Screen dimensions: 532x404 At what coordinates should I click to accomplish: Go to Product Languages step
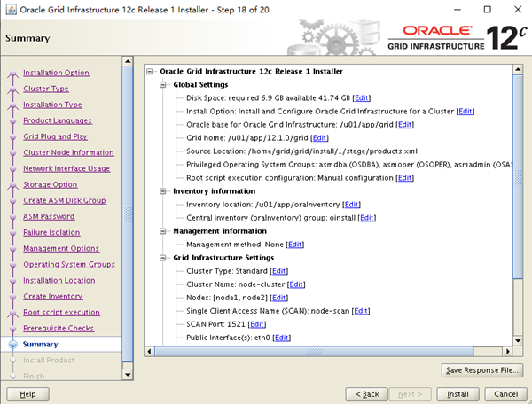tap(58, 120)
